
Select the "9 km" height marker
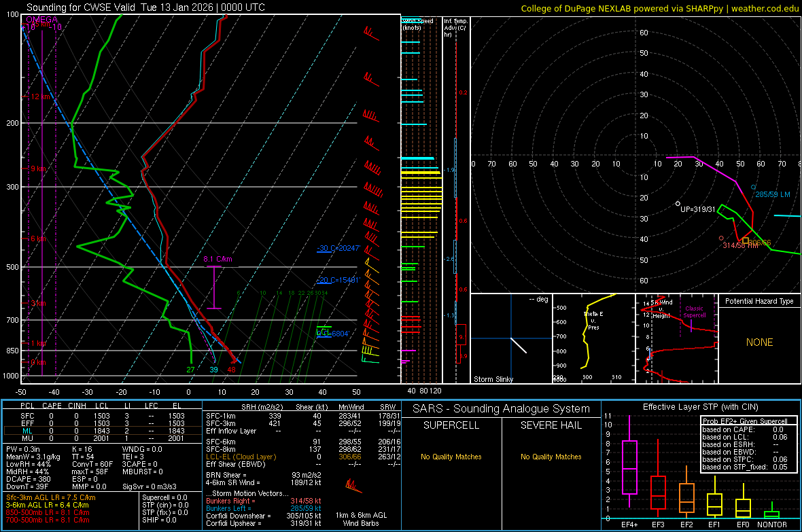point(38,169)
